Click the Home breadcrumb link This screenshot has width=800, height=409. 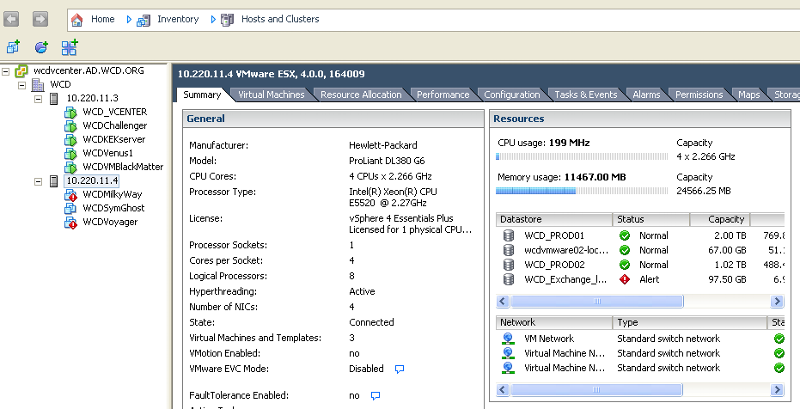(x=103, y=19)
